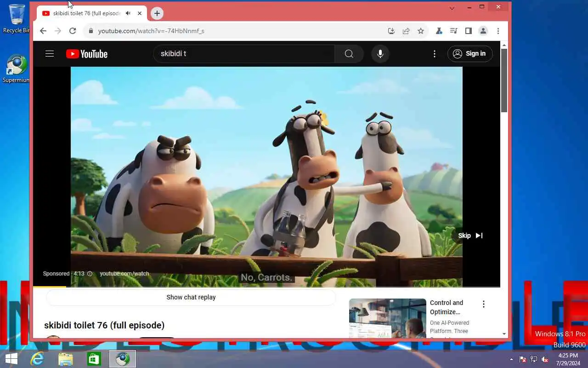Select Supermium desktop shortcut

tap(17, 69)
